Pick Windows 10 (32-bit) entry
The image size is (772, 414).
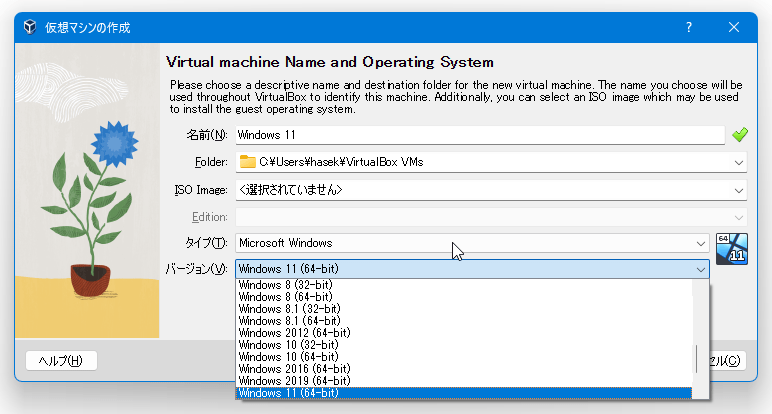[x=464, y=345]
